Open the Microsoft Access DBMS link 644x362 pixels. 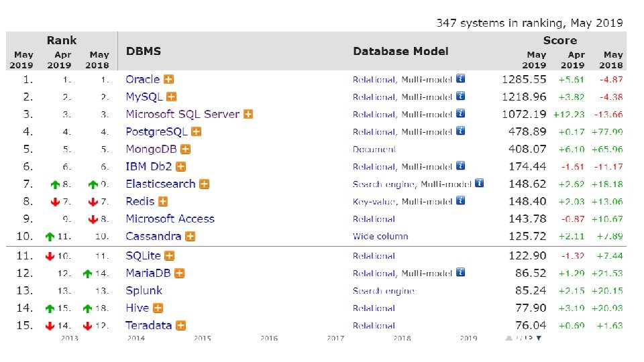[170, 219]
